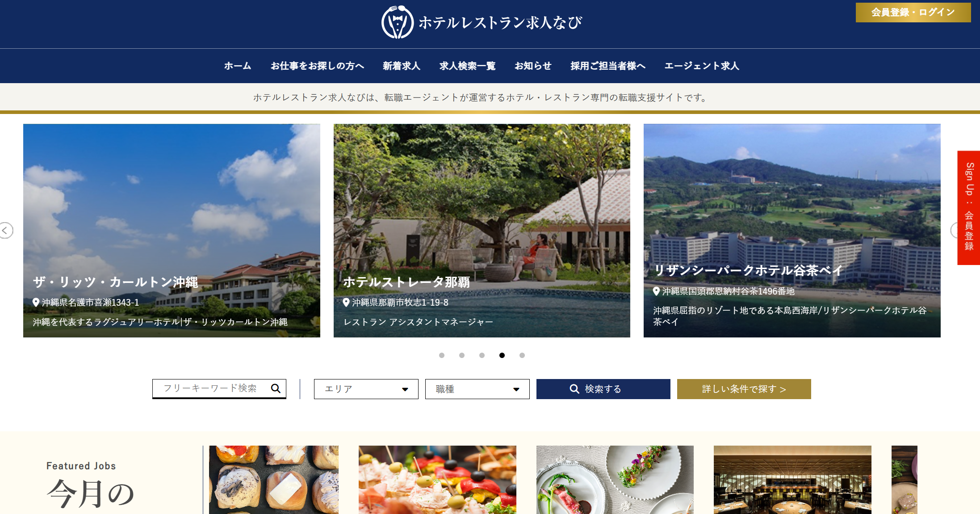The image size is (980, 514).
Task: Select the first carousel pagination dot
Action: point(442,355)
